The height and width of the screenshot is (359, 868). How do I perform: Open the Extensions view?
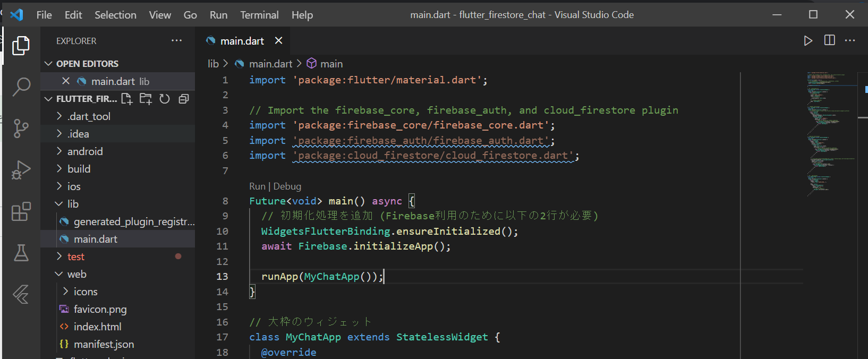[x=21, y=211]
